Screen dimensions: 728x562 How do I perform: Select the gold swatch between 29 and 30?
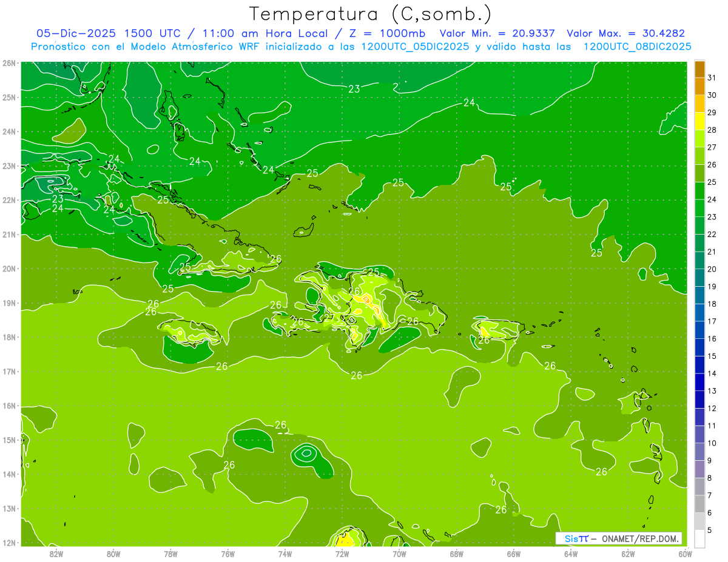(699, 104)
